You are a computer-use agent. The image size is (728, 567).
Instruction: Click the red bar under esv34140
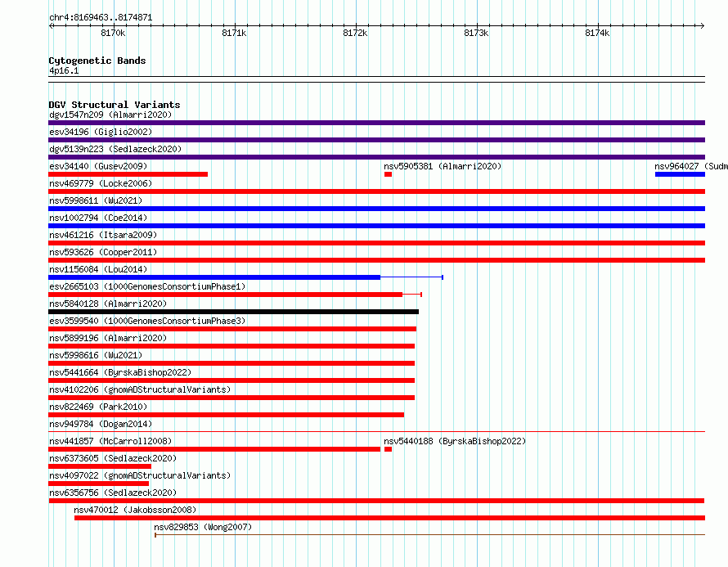pyautogui.click(x=128, y=174)
